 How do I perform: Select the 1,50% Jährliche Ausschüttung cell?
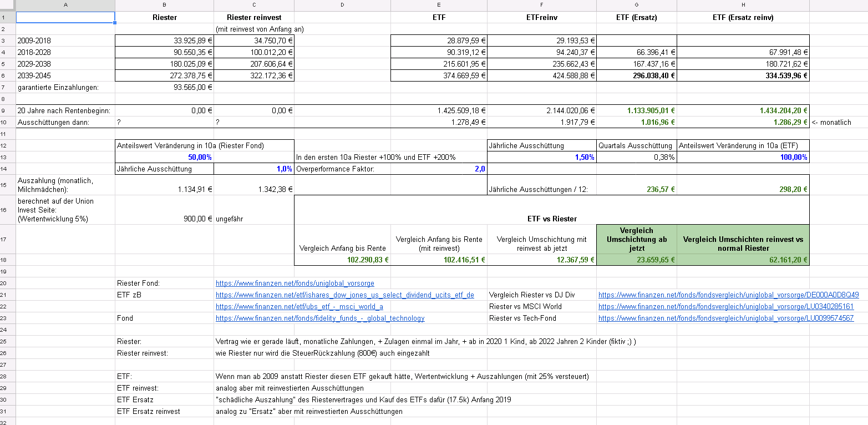click(x=541, y=158)
